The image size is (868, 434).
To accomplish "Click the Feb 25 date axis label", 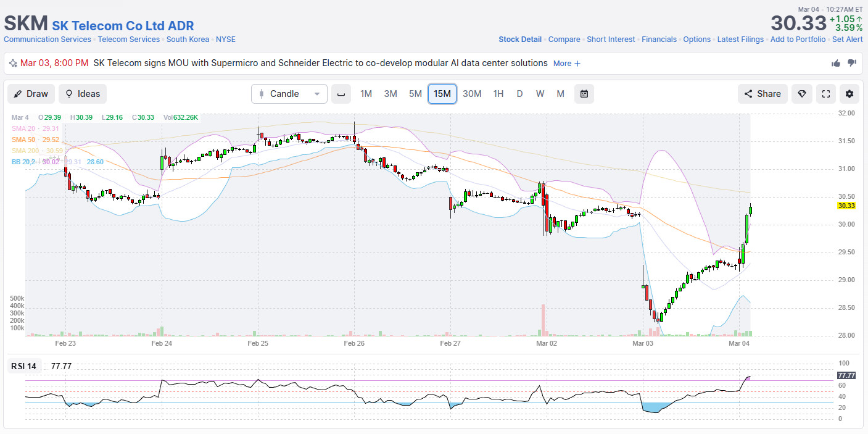I will pos(258,343).
